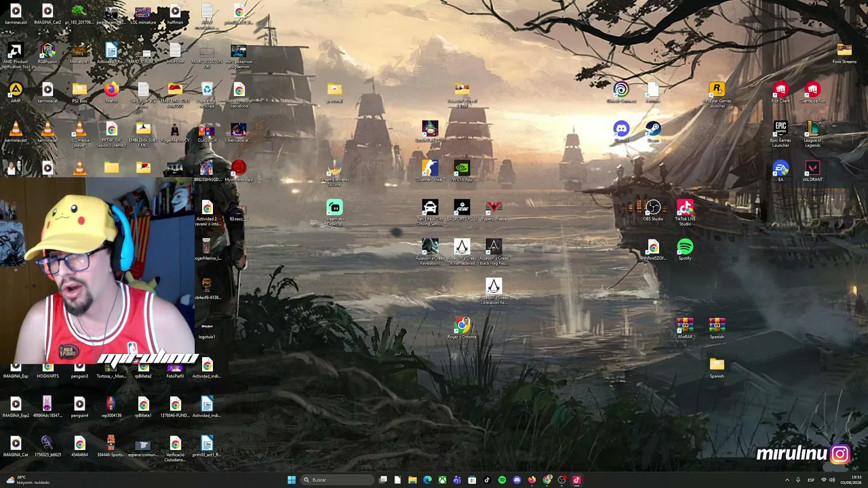The width and height of the screenshot is (868, 488).
Task: Open the hoffman media file
Action: pyautogui.click(x=175, y=14)
